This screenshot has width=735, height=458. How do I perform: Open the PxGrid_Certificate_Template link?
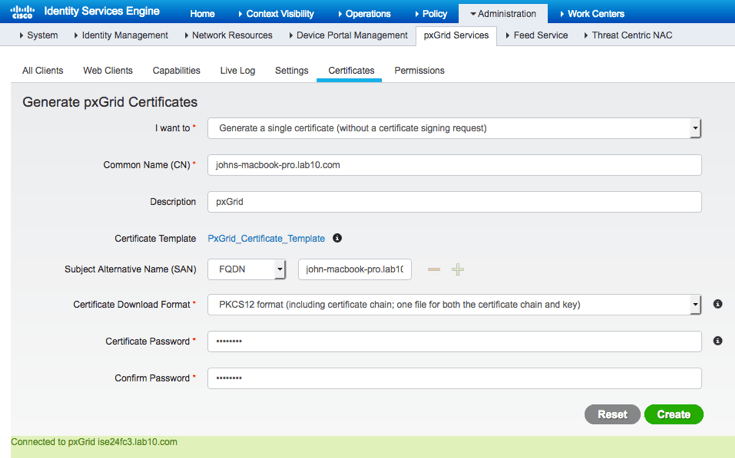pyautogui.click(x=266, y=239)
